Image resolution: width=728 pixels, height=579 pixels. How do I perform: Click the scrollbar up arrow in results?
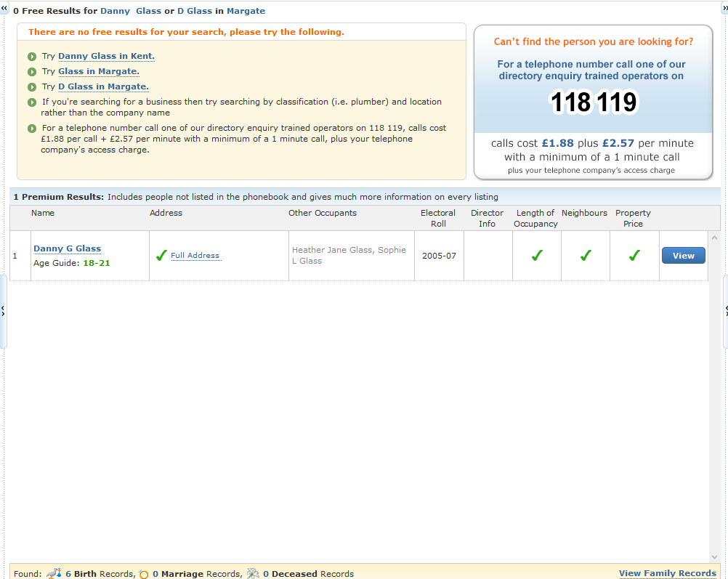(x=714, y=238)
